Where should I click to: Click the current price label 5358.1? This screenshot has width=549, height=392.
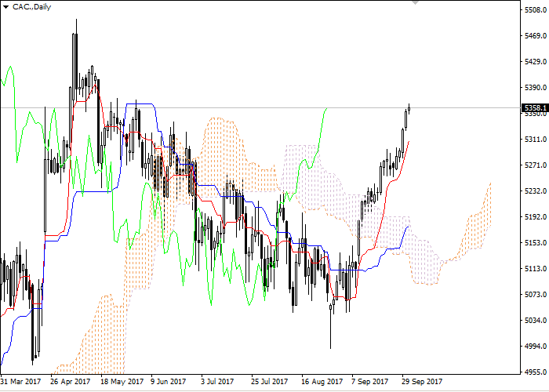click(534, 108)
